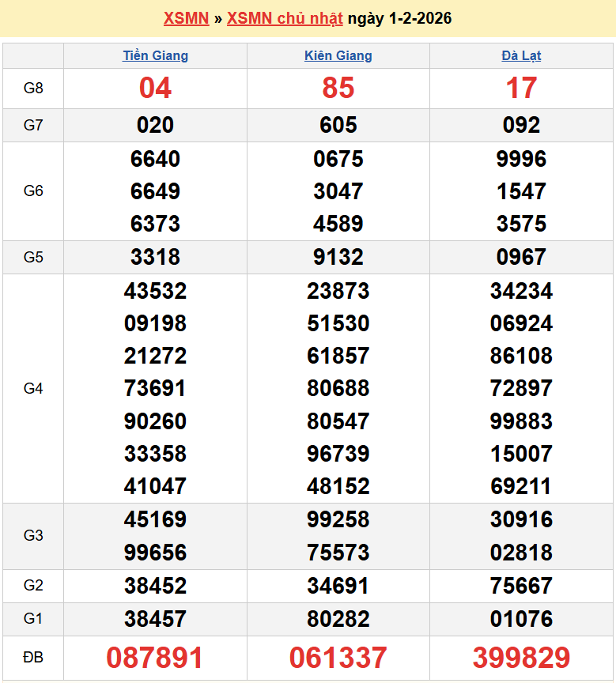
Task: Select Đà Lạt G8 number 17
Action: coord(521,89)
